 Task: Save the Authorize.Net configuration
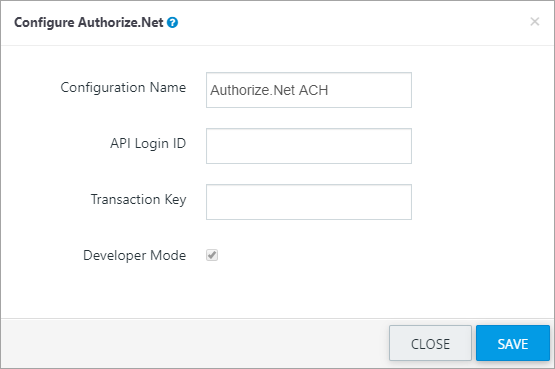point(513,343)
